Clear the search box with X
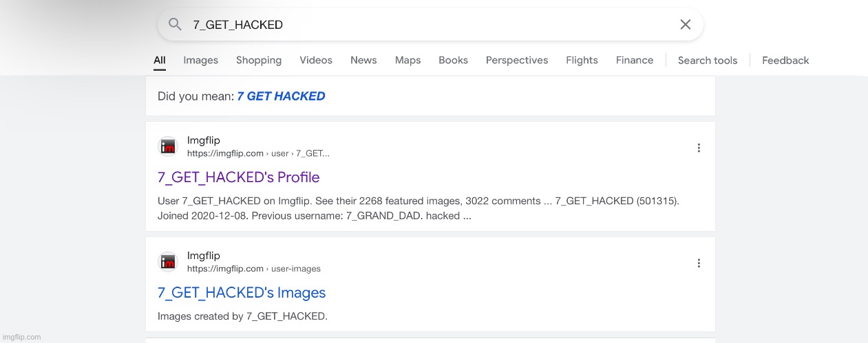Viewport: 868px width, 343px height. [x=686, y=25]
